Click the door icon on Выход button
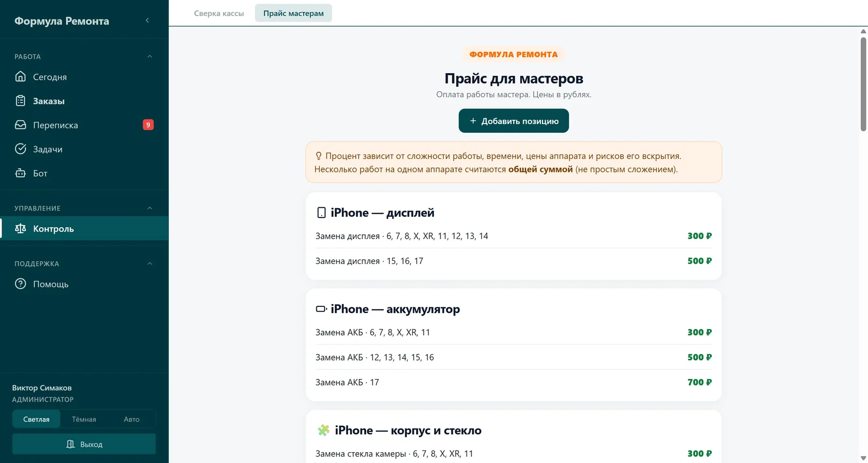 click(71, 444)
